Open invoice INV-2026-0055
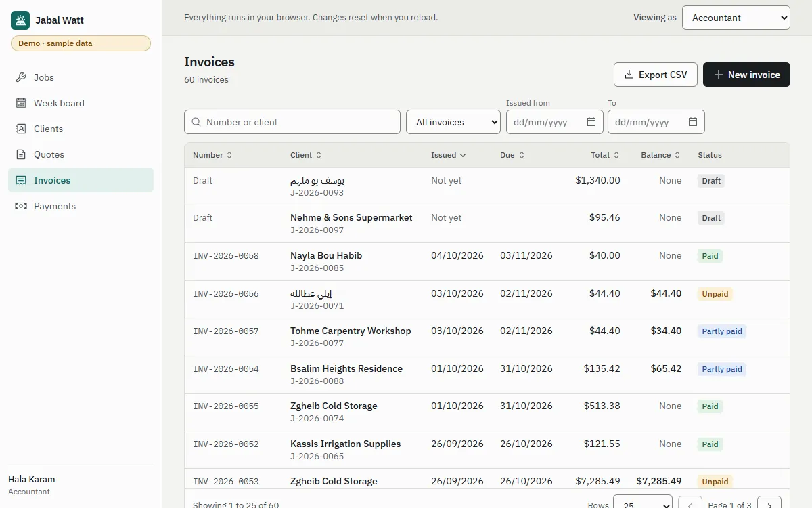Screen dimensions: 812x508 [226, 406]
